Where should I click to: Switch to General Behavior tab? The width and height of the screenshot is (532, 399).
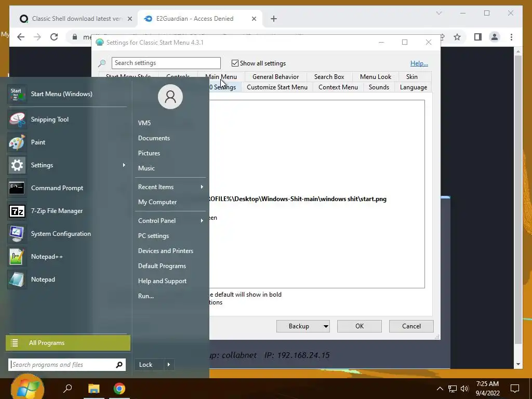275,77
